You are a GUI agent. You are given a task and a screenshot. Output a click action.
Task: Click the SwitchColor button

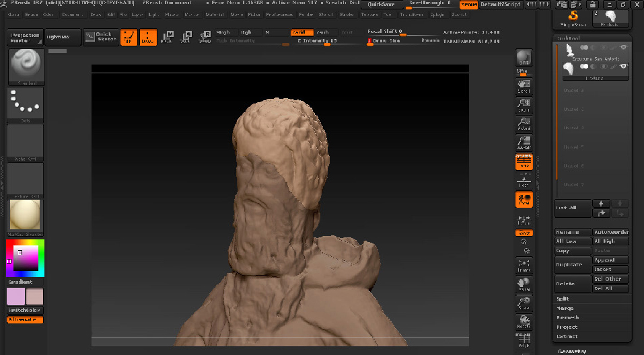[x=25, y=310]
